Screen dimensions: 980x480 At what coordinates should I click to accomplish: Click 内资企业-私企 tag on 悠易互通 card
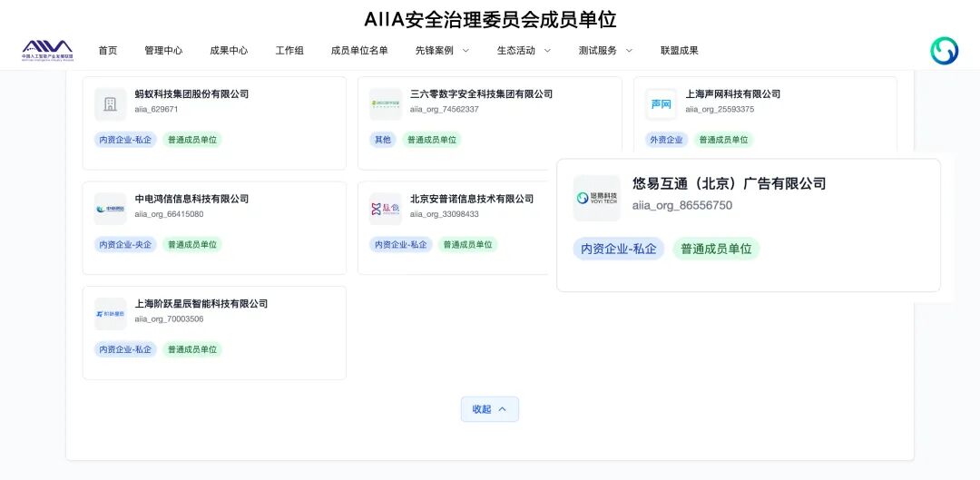click(619, 249)
